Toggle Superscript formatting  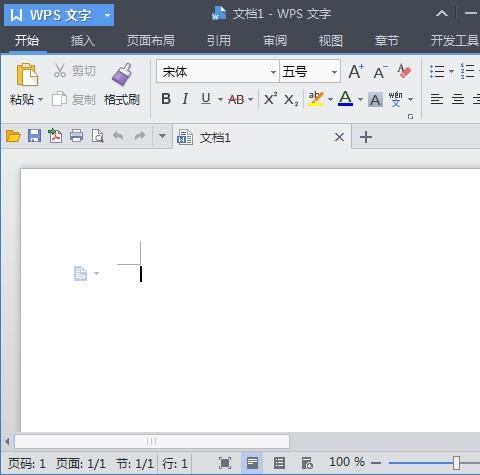pyautogui.click(x=270, y=99)
